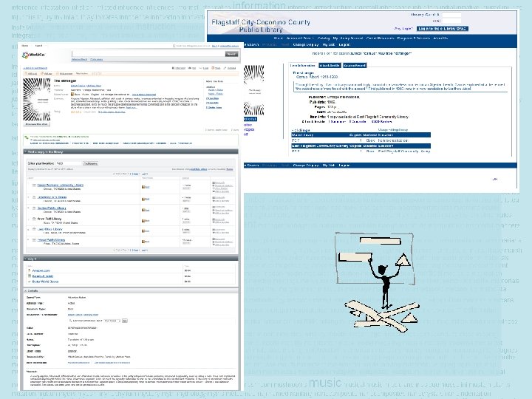Viewport: 532px width, 399px height.
Task: Select the Item Information tab
Action: [x=303, y=66]
